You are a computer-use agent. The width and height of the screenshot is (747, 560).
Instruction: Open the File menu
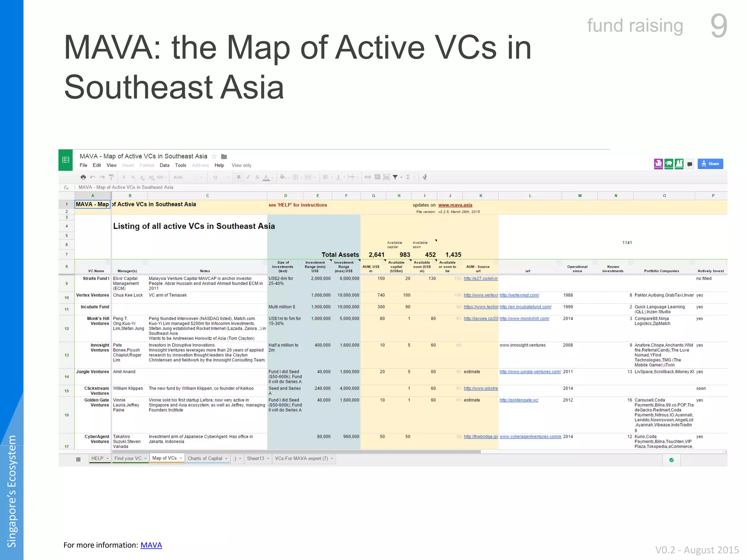pos(83,166)
